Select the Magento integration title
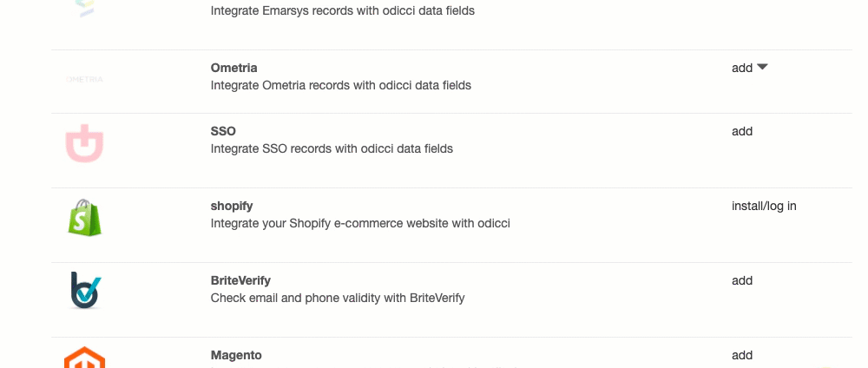Viewport: 868px width, 368px height. 236,355
